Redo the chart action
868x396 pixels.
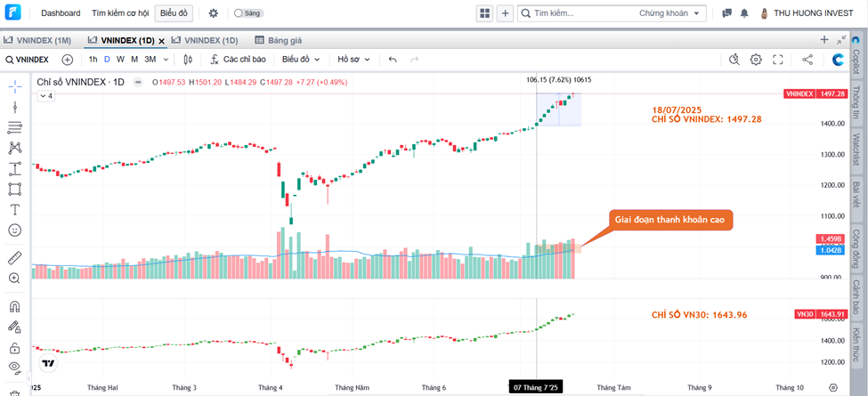pos(414,60)
